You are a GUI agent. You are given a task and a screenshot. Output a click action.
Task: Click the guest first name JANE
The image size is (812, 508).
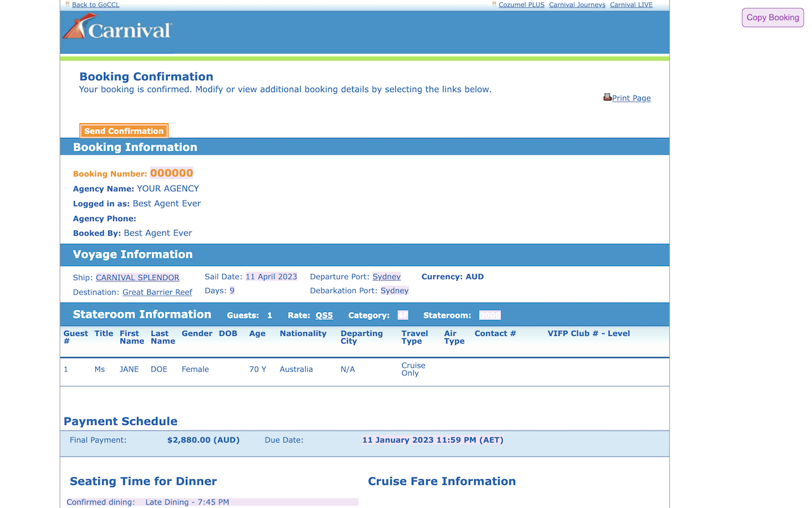coord(129,369)
